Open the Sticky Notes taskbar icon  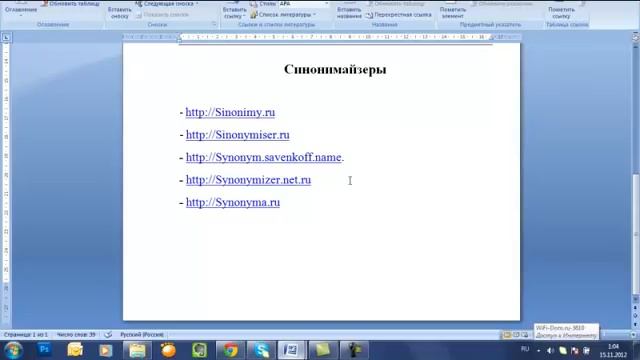[323, 350]
